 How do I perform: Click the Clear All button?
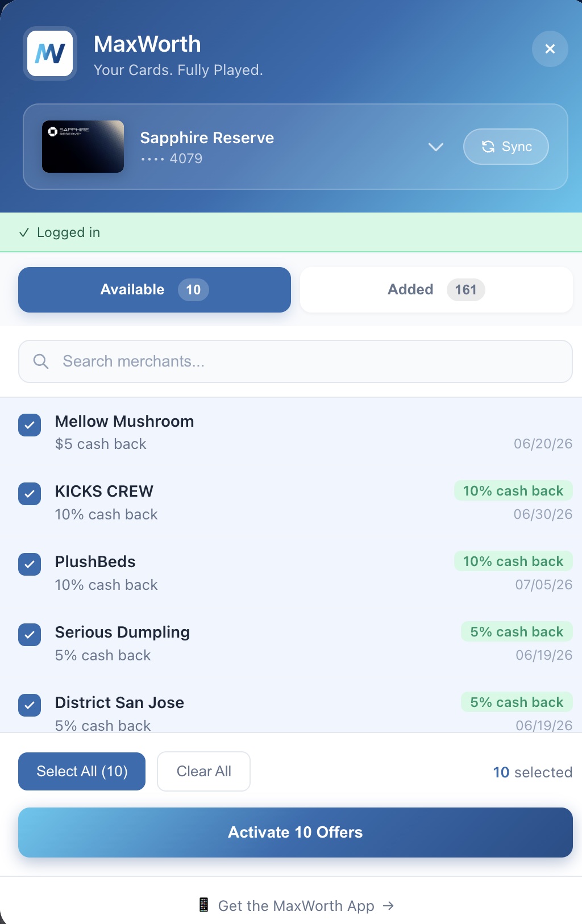[x=203, y=771]
